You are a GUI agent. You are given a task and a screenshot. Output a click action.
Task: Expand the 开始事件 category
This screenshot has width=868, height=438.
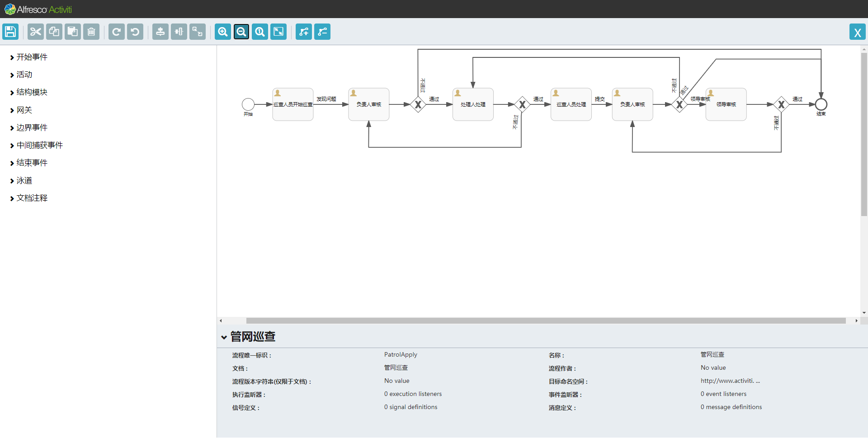click(31, 57)
